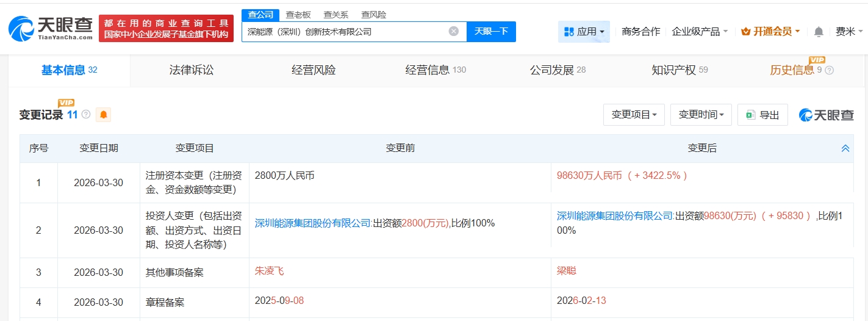Viewport: 868px width, 321px height.
Task: Click the notification bell in top bar
Action: point(819,32)
